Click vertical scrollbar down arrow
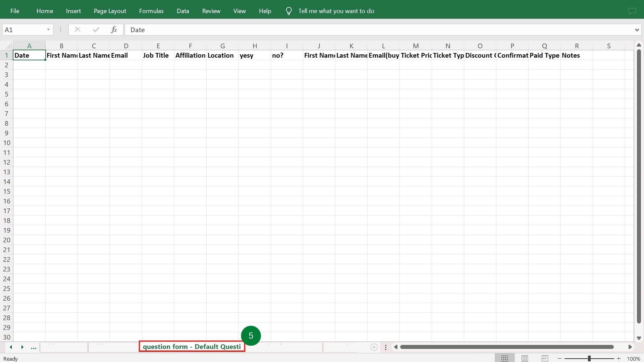Viewport: 644px width, 362px height. click(639, 338)
